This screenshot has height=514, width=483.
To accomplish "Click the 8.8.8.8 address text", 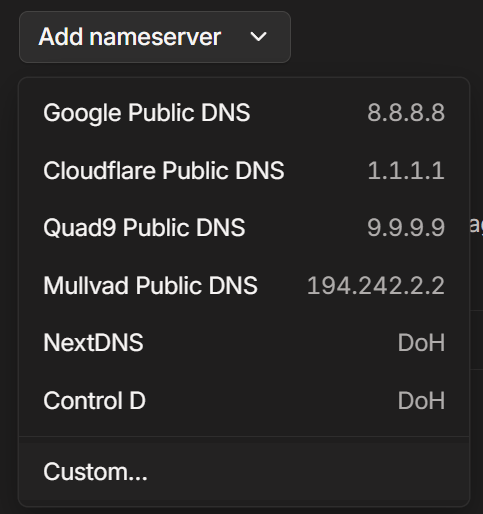I will click(x=406, y=113).
